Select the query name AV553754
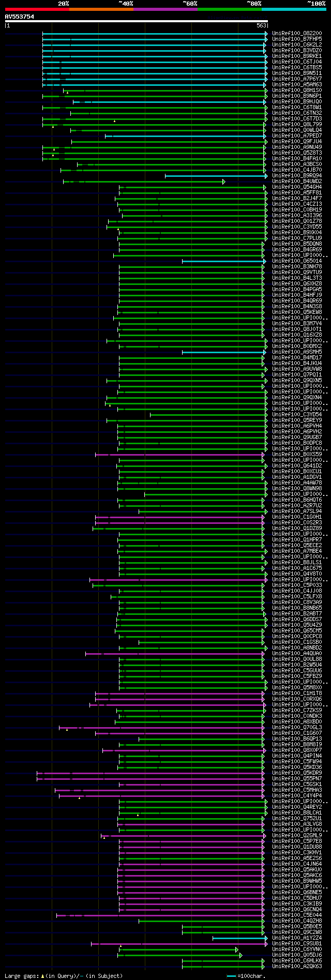Screen dimensions: 331x980 20,17
